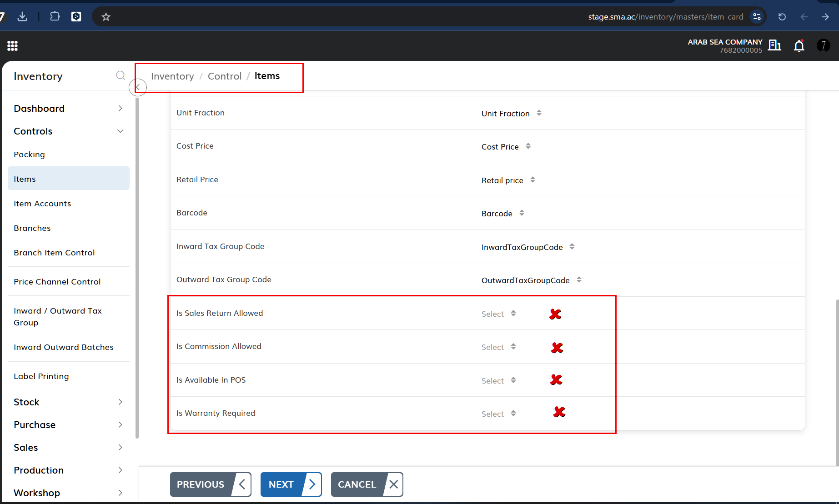Open site settings icon in address bar
This screenshot has width=839, height=504.
pos(757,17)
